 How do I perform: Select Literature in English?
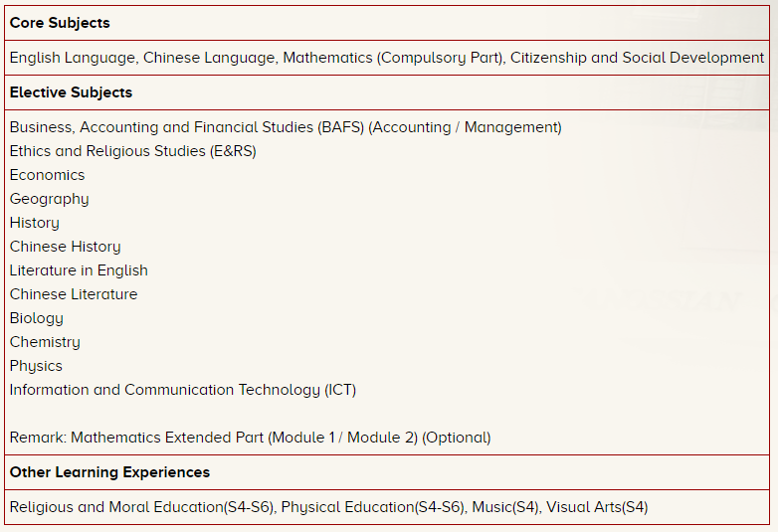(79, 270)
